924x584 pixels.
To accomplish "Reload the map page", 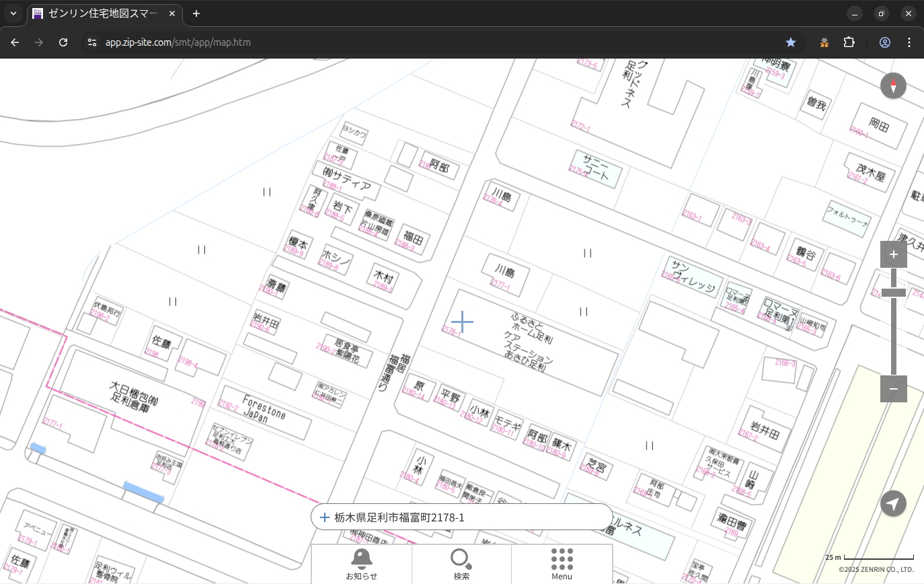I will coord(63,42).
